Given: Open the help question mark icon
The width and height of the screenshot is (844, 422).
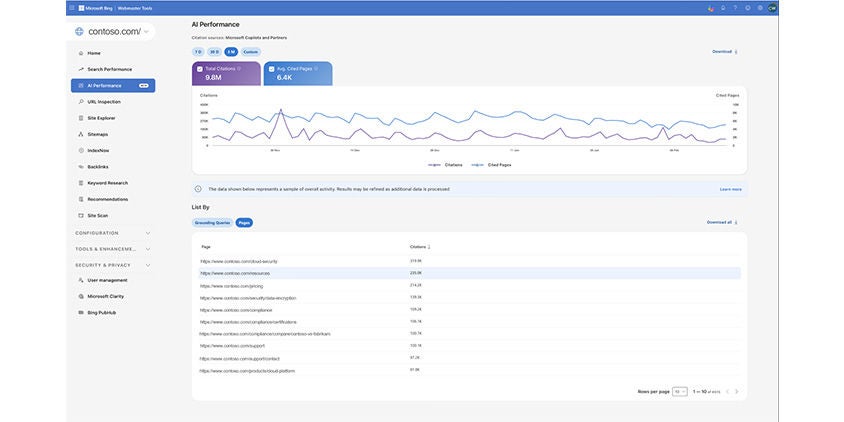Looking at the screenshot, I should [x=735, y=7].
